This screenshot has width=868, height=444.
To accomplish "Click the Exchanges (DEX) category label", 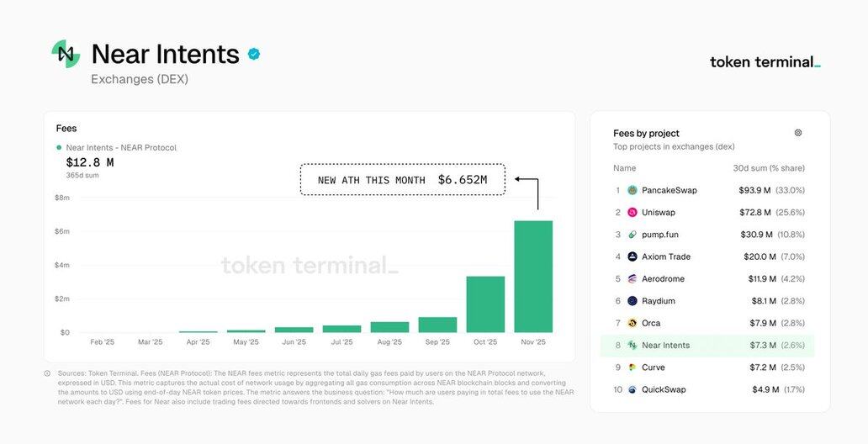I will tap(140, 80).
